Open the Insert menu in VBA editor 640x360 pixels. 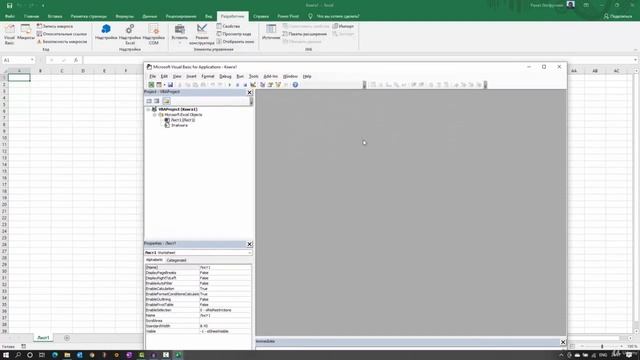(x=191, y=76)
